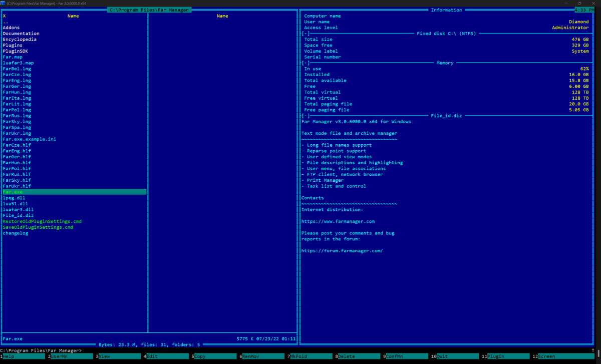Select the Far.exe.example.ini file

point(74,139)
